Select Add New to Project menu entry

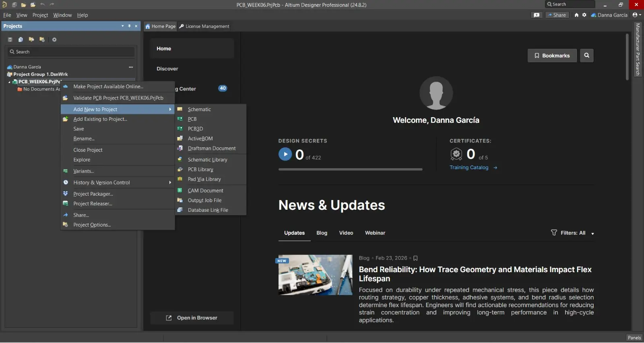tap(118, 110)
